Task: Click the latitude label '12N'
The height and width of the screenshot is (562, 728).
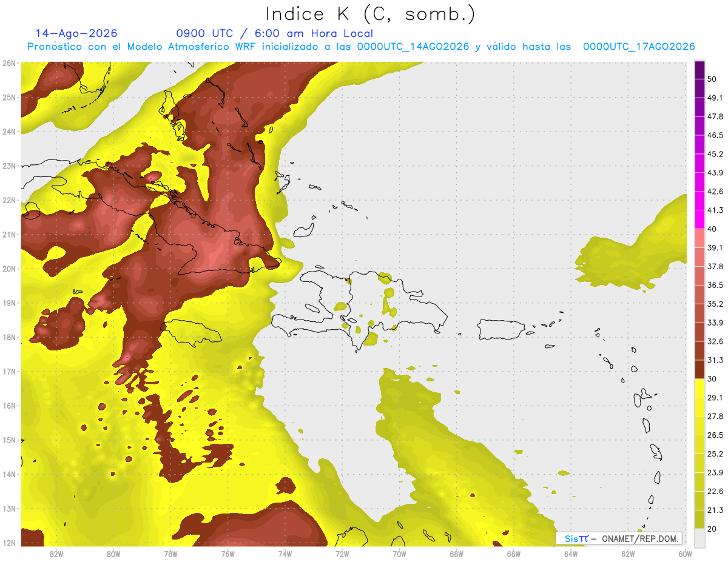Action: 9,543
